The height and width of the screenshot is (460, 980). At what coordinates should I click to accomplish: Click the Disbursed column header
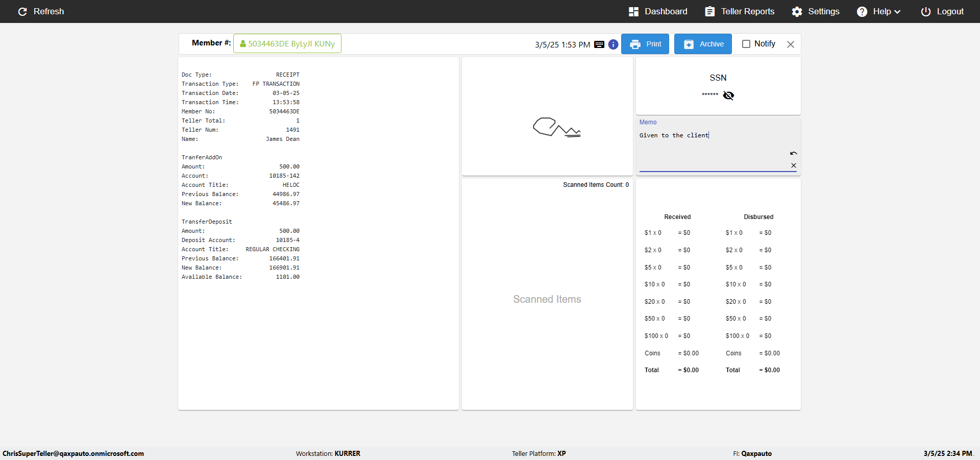[x=758, y=217]
